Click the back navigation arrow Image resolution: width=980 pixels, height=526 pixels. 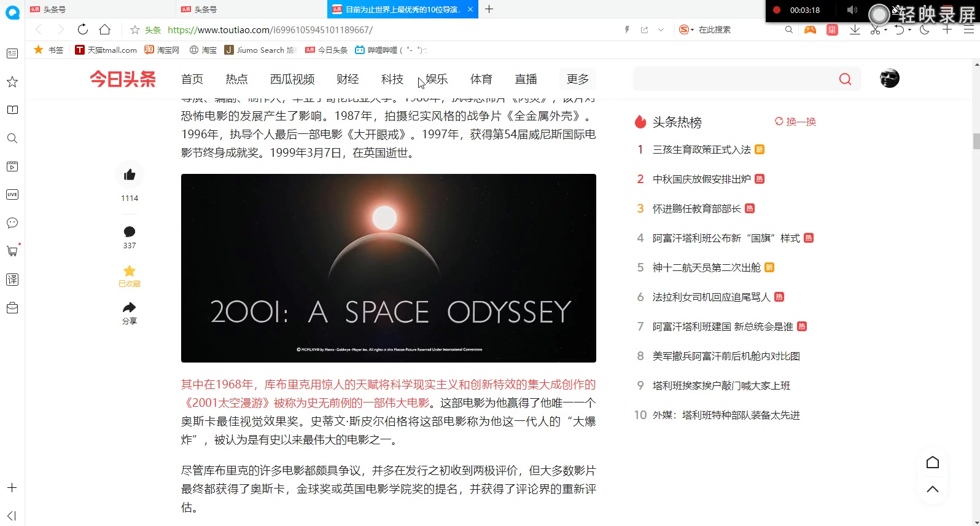click(x=39, y=29)
